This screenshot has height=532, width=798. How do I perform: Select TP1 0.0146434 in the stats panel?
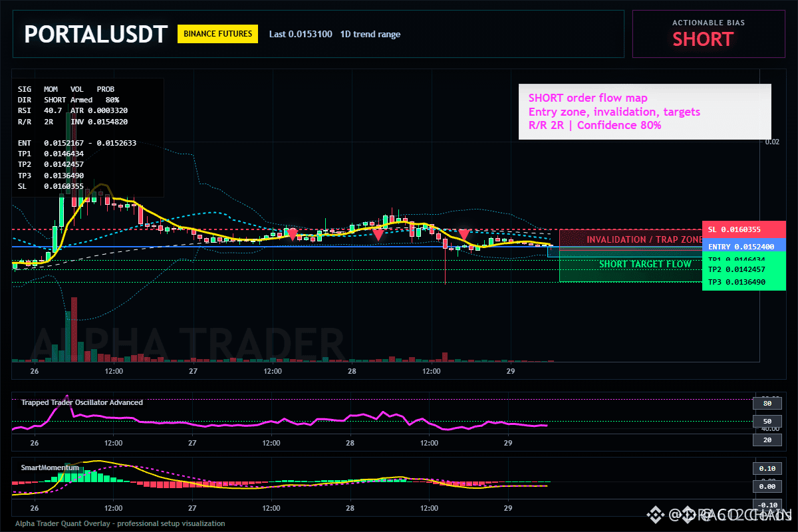[x=51, y=154]
